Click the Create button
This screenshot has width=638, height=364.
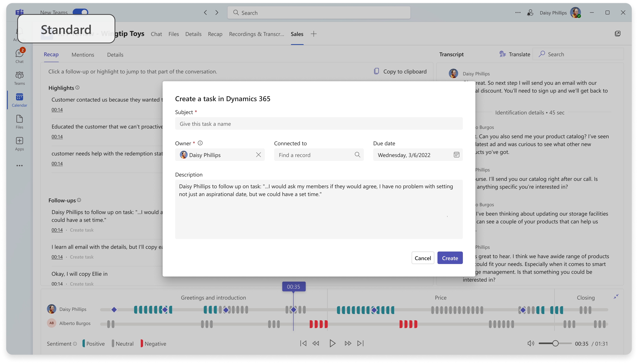[450, 258]
